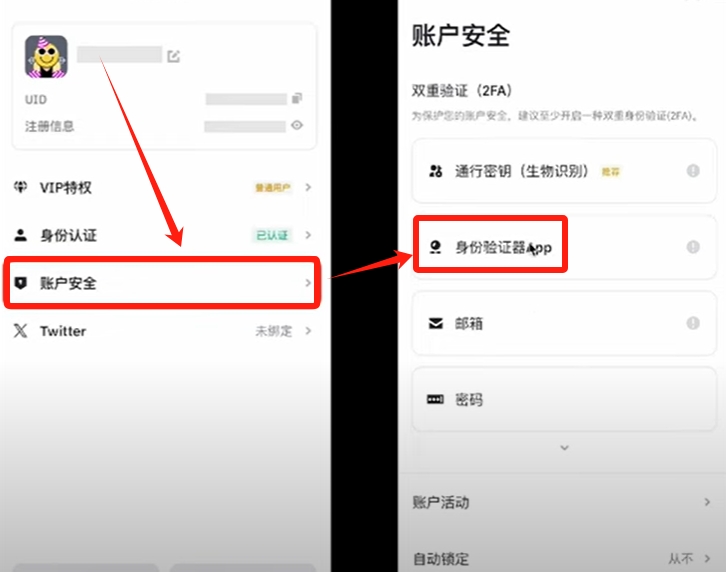Click the VIP特权 diamond icon
Screen dimensions: 726x572
20,187
